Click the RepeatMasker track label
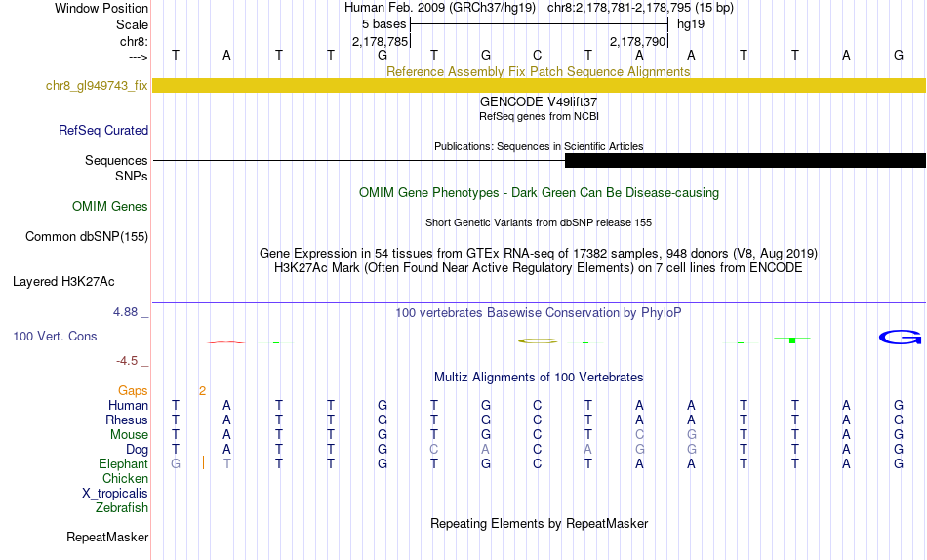Viewport: 927px width, 560px height. (x=107, y=537)
